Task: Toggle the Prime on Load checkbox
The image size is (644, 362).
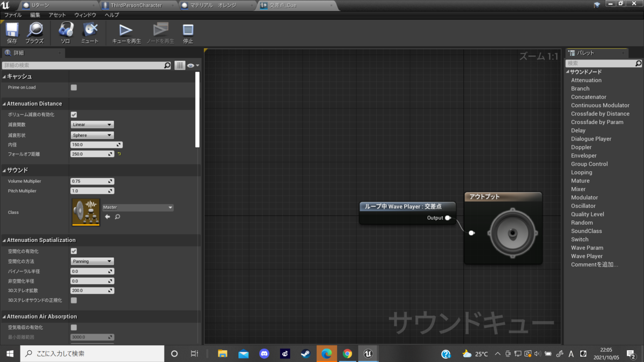Action: 74,87
